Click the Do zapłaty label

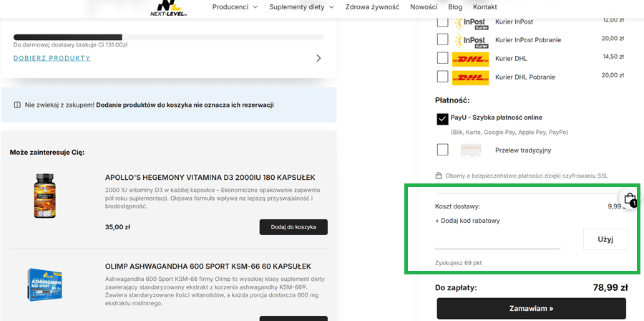456,288
